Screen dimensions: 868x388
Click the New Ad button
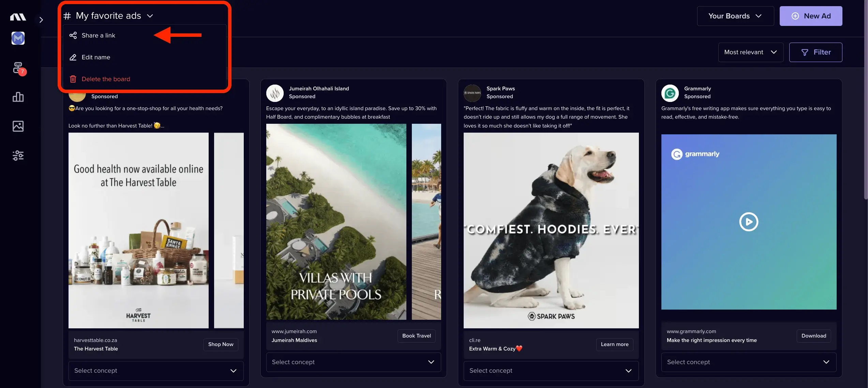coord(811,16)
